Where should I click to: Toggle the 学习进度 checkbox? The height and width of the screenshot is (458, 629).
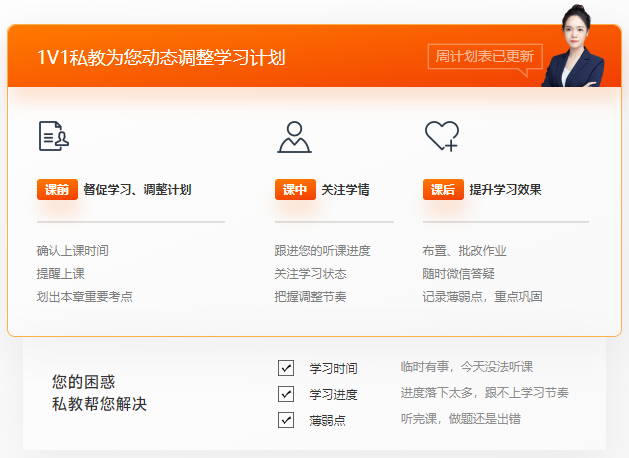coord(286,393)
